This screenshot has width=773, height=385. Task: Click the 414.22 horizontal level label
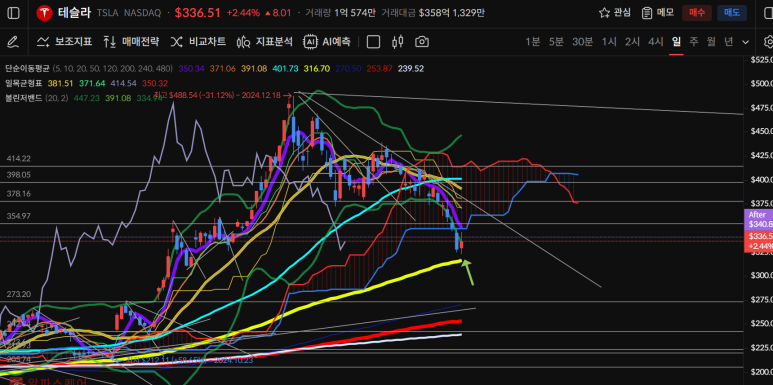(19, 159)
